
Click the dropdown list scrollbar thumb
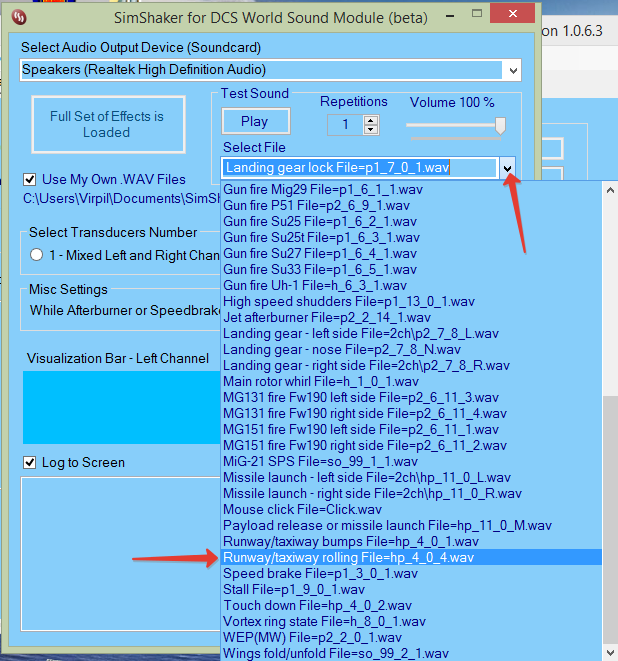(610, 520)
